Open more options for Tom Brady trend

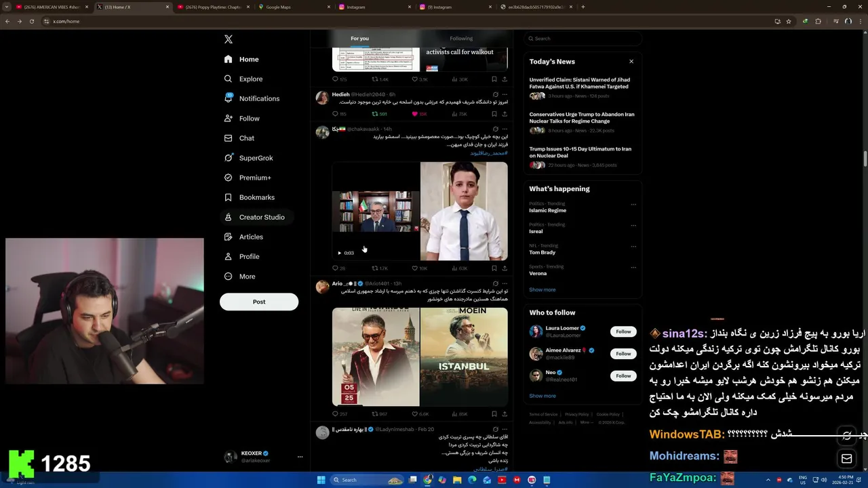pos(633,247)
